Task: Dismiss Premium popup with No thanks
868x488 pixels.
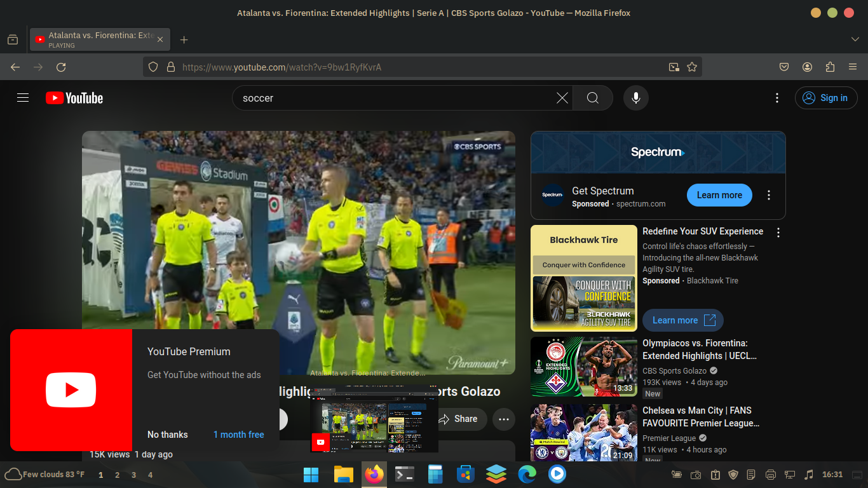Action: 168,435
